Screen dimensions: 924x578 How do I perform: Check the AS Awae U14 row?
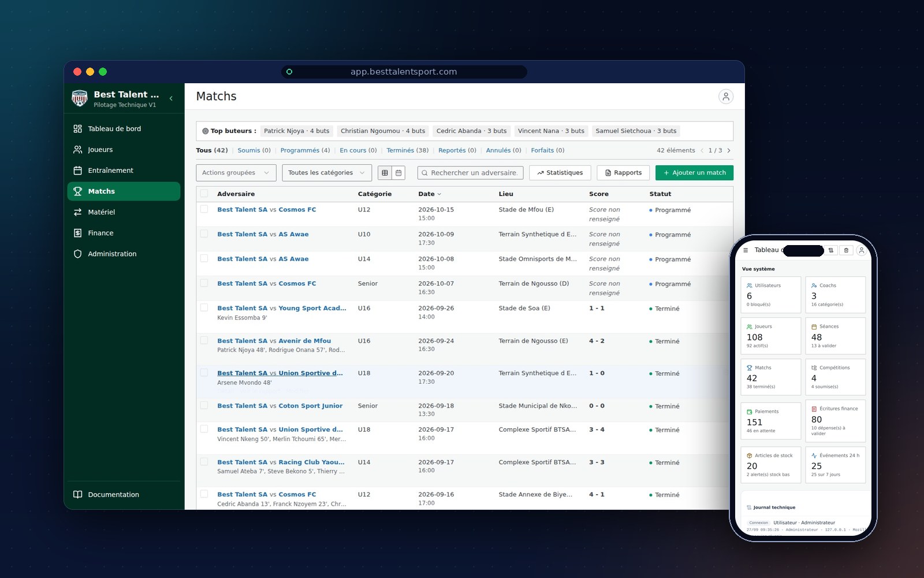click(x=204, y=258)
